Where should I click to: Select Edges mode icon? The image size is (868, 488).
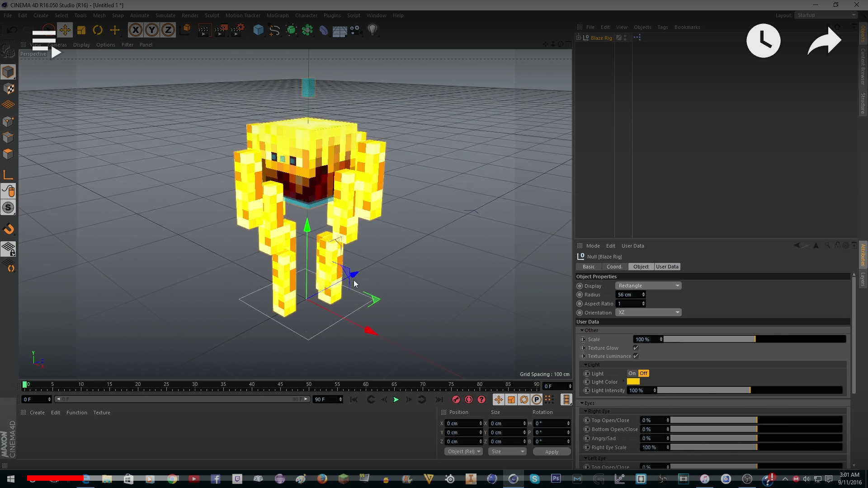8,137
